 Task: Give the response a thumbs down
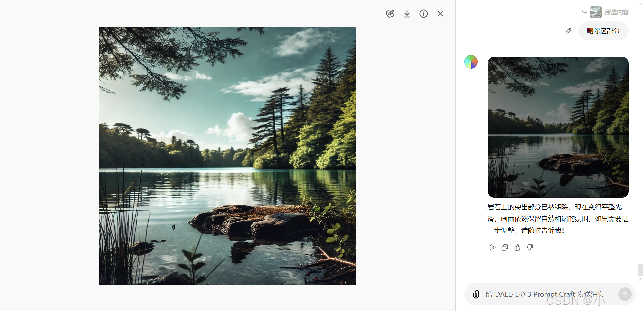pos(530,248)
